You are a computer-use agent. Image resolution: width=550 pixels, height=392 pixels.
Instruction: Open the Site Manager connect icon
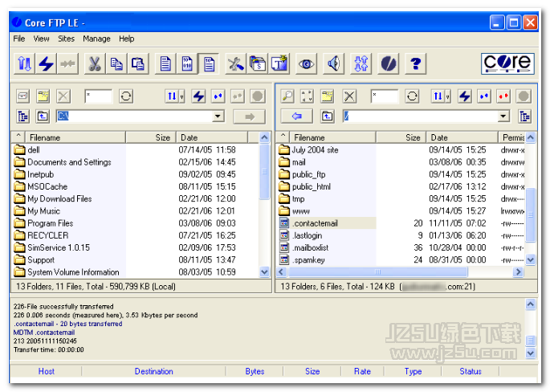tap(25, 64)
